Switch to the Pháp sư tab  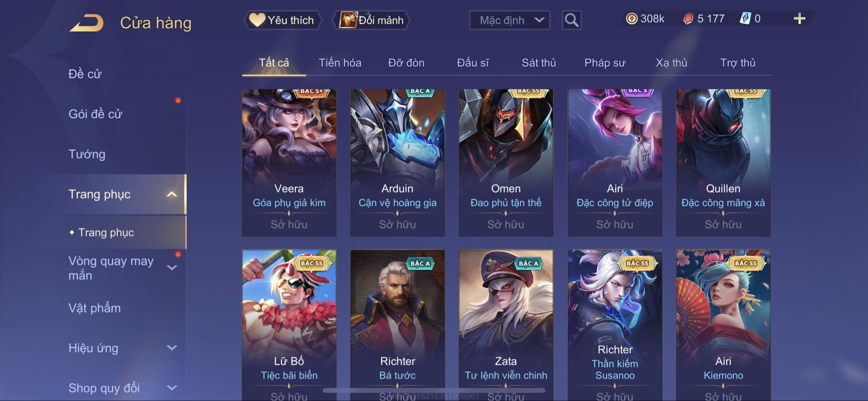pyautogui.click(x=605, y=63)
